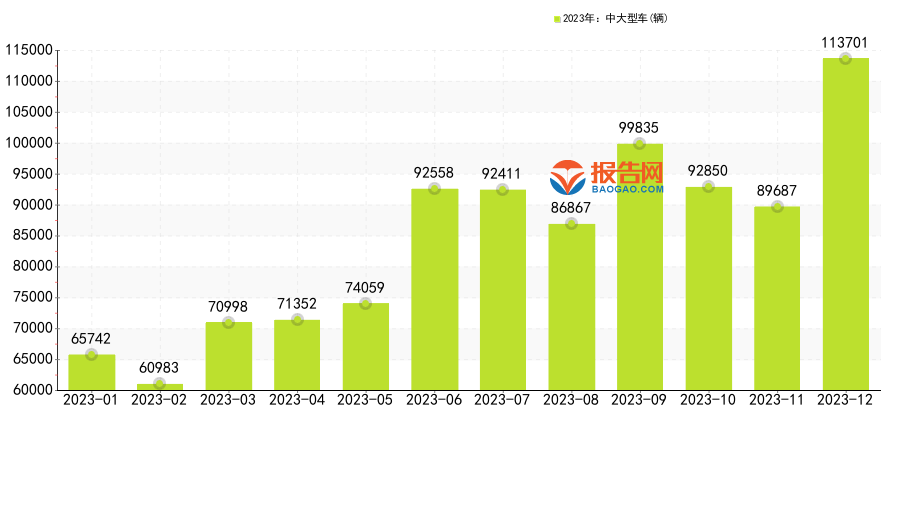The height and width of the screenshot is (530, 900).
Task: Click y-axis label 80000
Action: (x=33, y=266)
